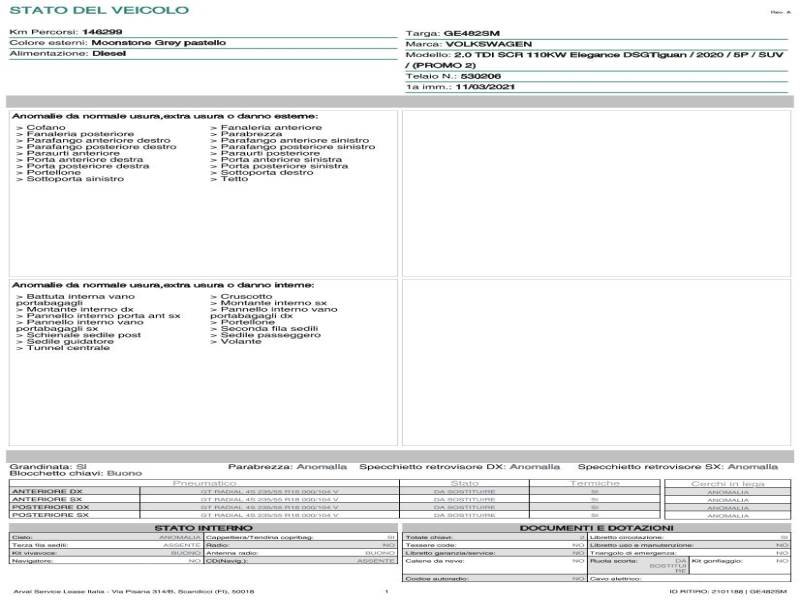Viewport: 800px width, 600px height.
Task: Select the POSTERIORE SX tyre row
Action: point(50,516)
